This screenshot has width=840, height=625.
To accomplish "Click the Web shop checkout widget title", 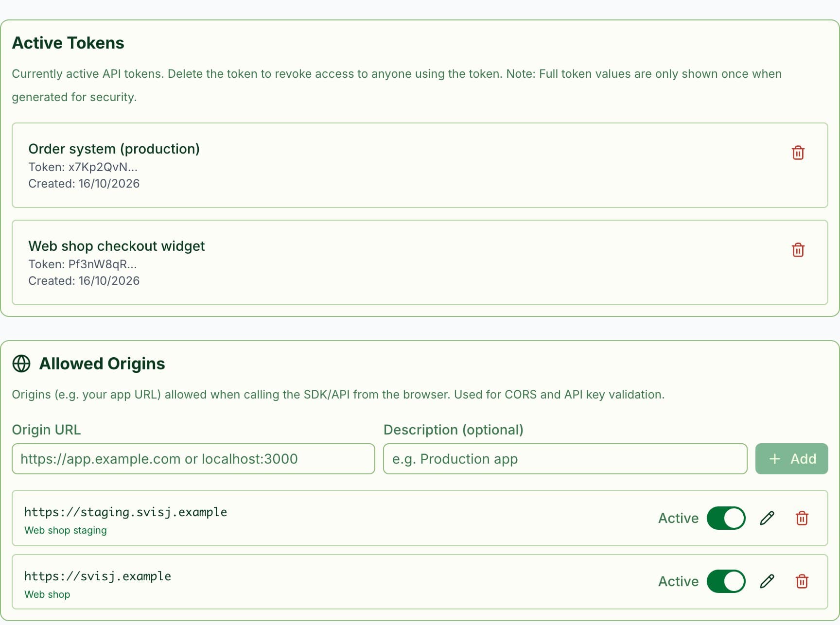I will (117, 246).
